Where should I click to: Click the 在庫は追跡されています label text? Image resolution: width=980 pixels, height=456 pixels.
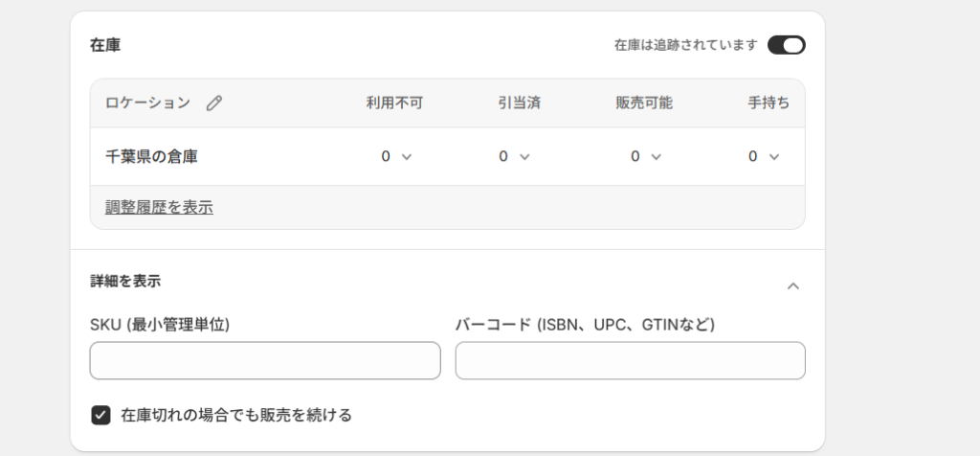(x=686, y=45)
